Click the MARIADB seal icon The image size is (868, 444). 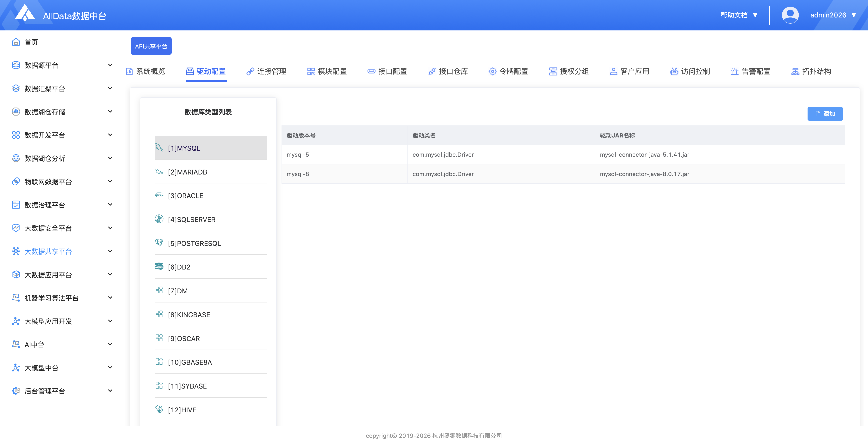tap(159, 171)
